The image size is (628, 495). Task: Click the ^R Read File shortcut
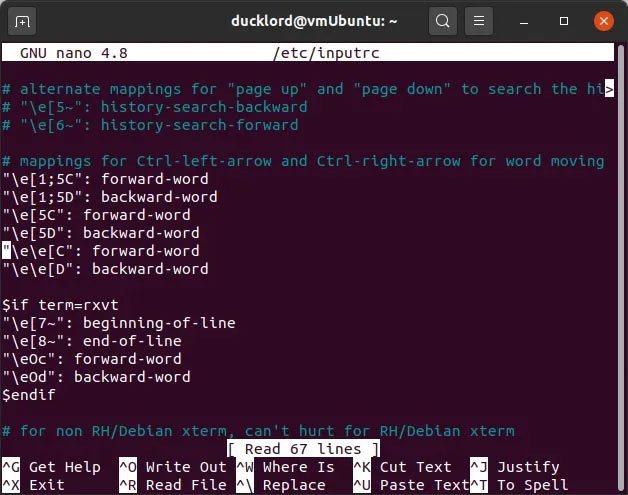tap(173, 485)
